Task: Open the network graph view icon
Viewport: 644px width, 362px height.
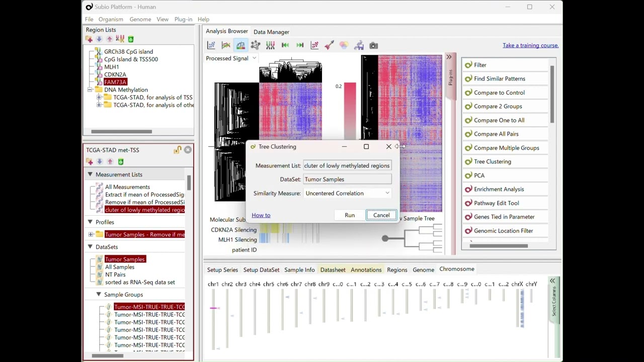Action: pos(256,45)
